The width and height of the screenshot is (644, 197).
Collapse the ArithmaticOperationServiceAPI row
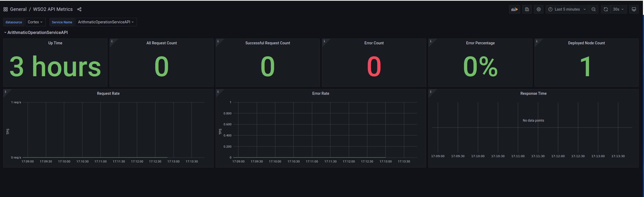[37, 32]
